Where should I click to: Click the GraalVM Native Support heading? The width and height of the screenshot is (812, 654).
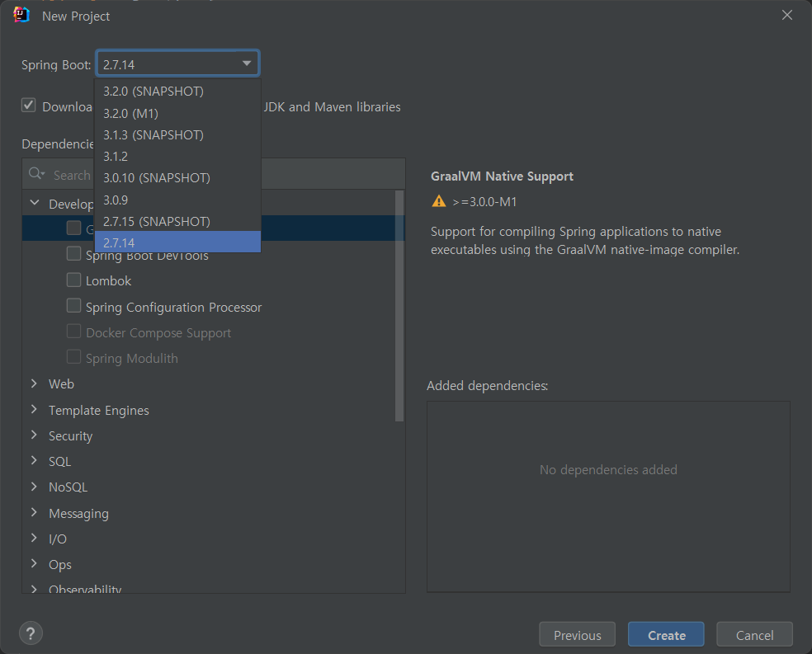click(502, 176)
